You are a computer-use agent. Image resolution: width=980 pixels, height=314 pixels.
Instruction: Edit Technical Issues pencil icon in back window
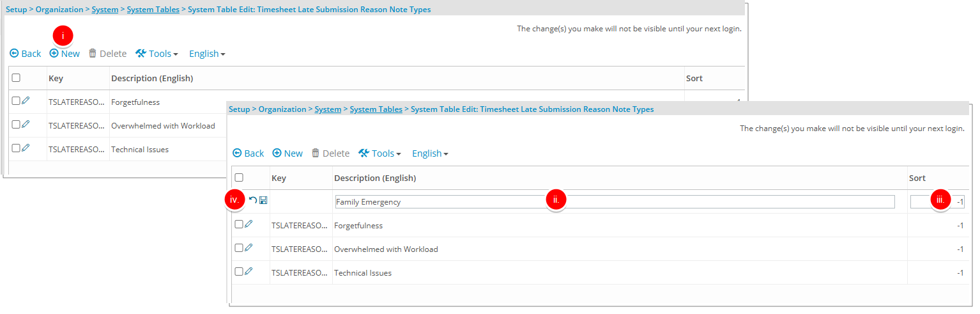pos(26,148)
